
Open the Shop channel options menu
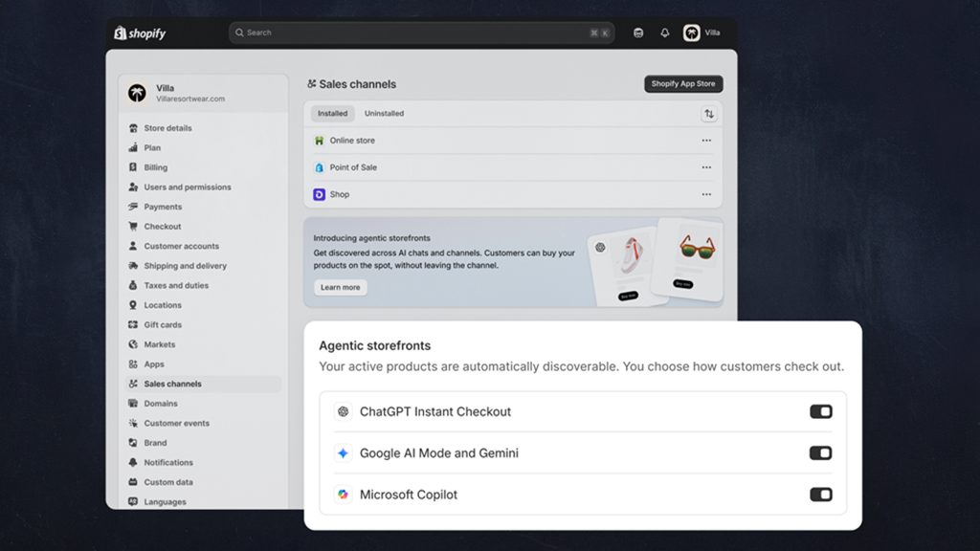point(706,194)
